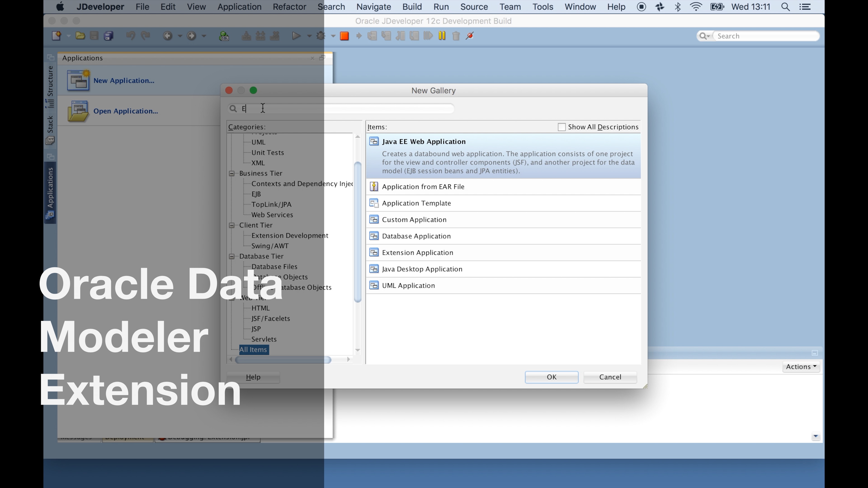
Task: Click the Pause execution toolbar icon
Action: tap(442, 36)
